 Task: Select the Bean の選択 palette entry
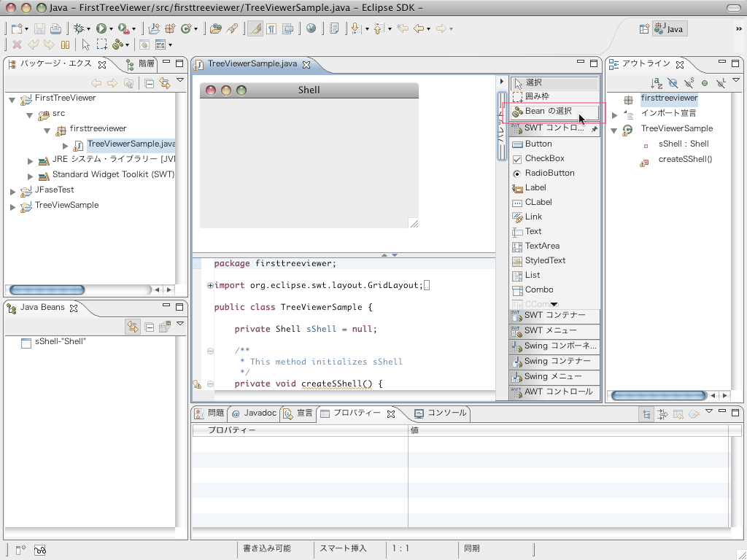[554, 112]
